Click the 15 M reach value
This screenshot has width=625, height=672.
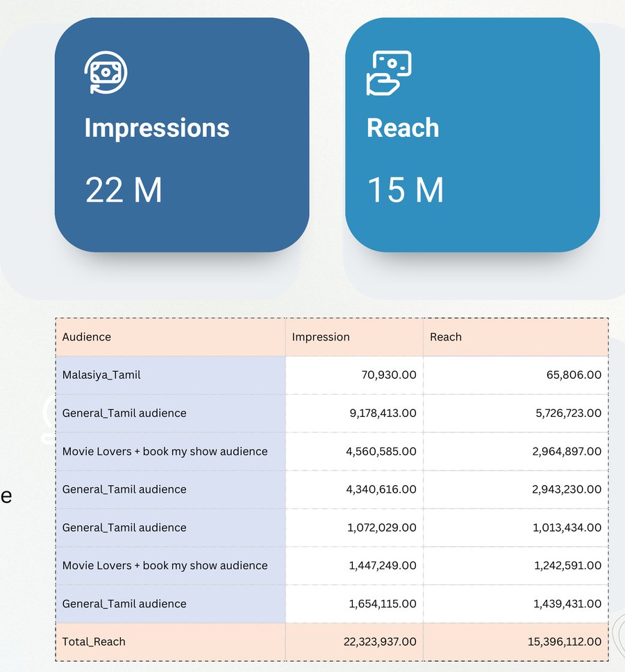click(406, 190)
